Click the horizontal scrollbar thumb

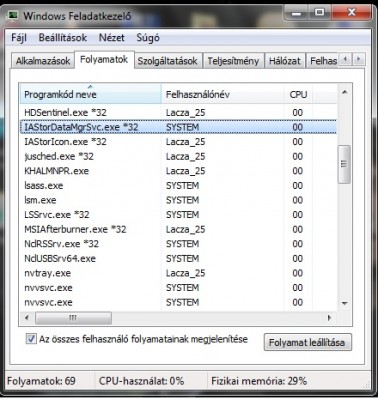[x=73, y=318]
